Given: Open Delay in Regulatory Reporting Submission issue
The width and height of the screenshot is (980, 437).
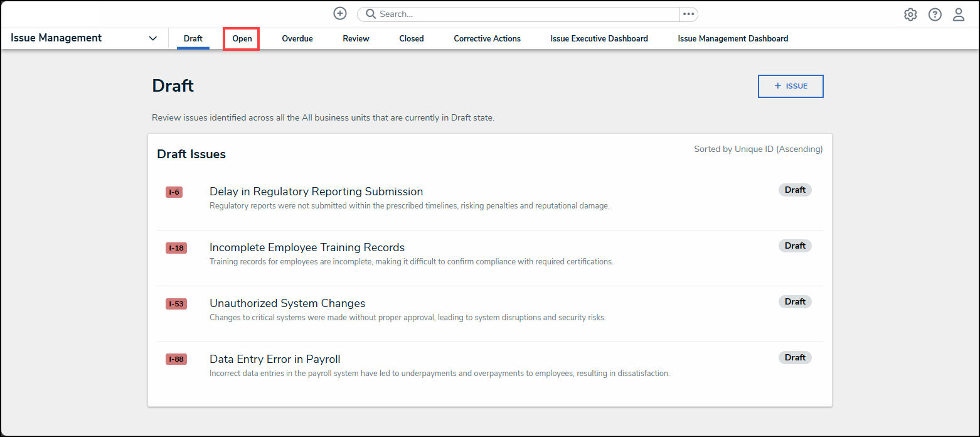Looking at the screenshot, I should 316,192.
